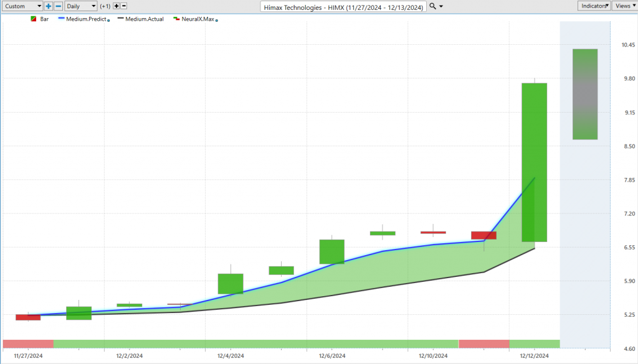Click the NeuralX.Max legend icon
638x364 pixels.
click(x=176, y=19)
